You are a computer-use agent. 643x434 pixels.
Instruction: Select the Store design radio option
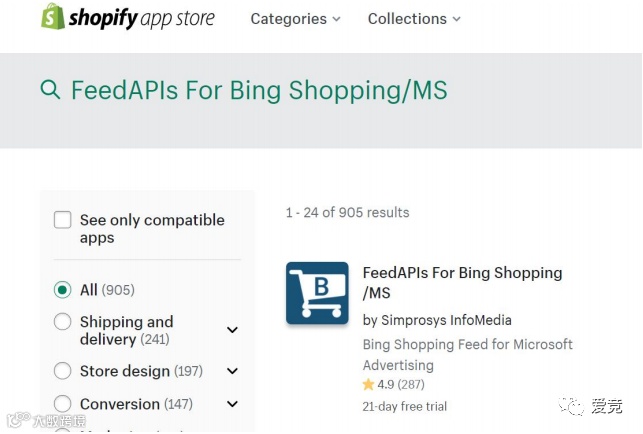pos(63,371)
